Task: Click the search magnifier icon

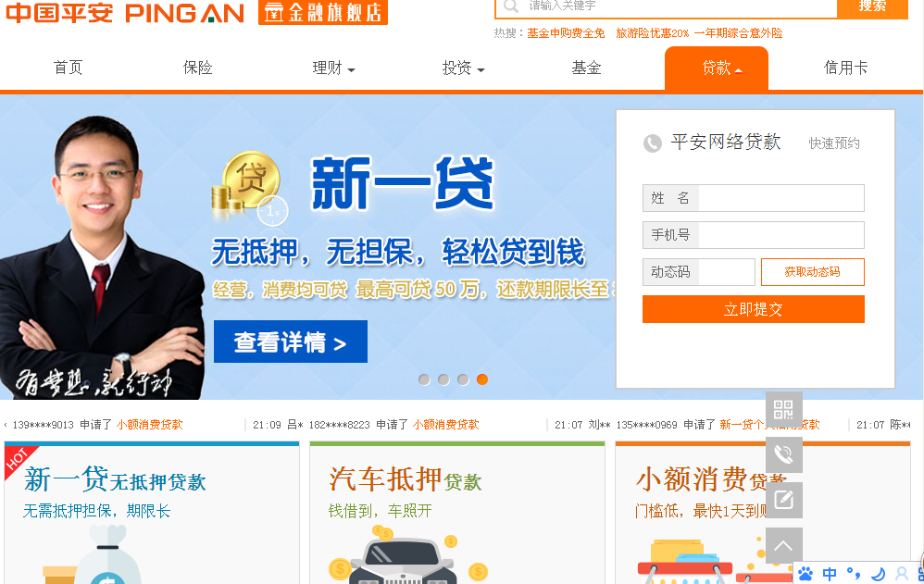Action: tap(511, 6)
